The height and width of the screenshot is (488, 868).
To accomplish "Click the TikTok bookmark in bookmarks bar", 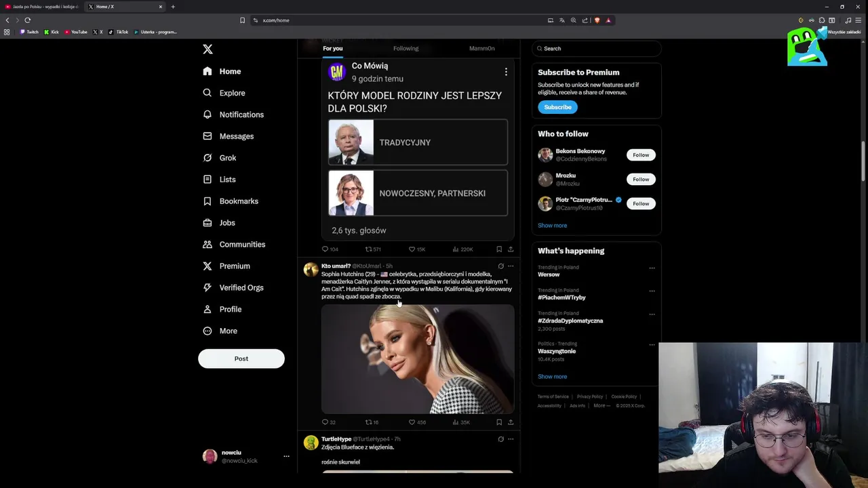I will pyautogui.click(x=119, y=32).
